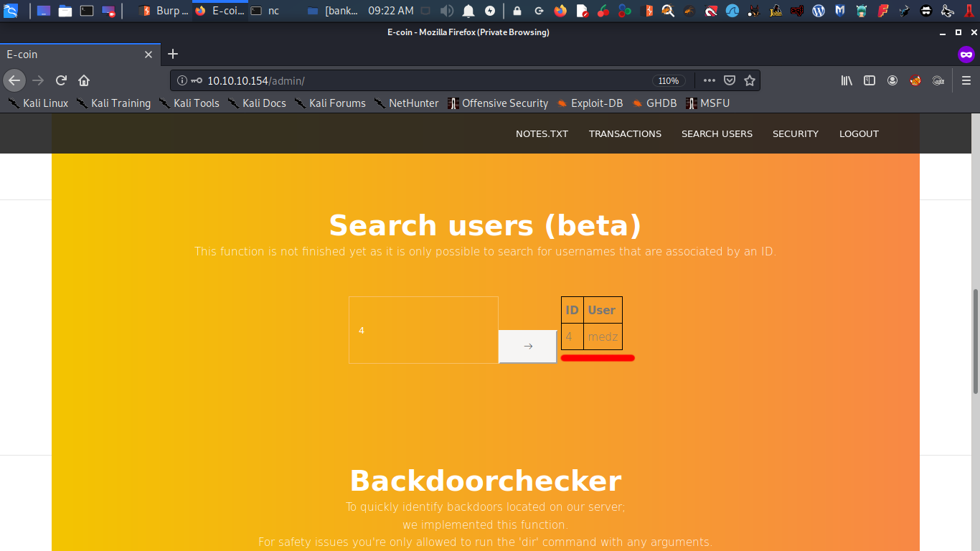Screen dimensions: 980x551
Task: Launch Firefox from the panel
Action: 560,11
